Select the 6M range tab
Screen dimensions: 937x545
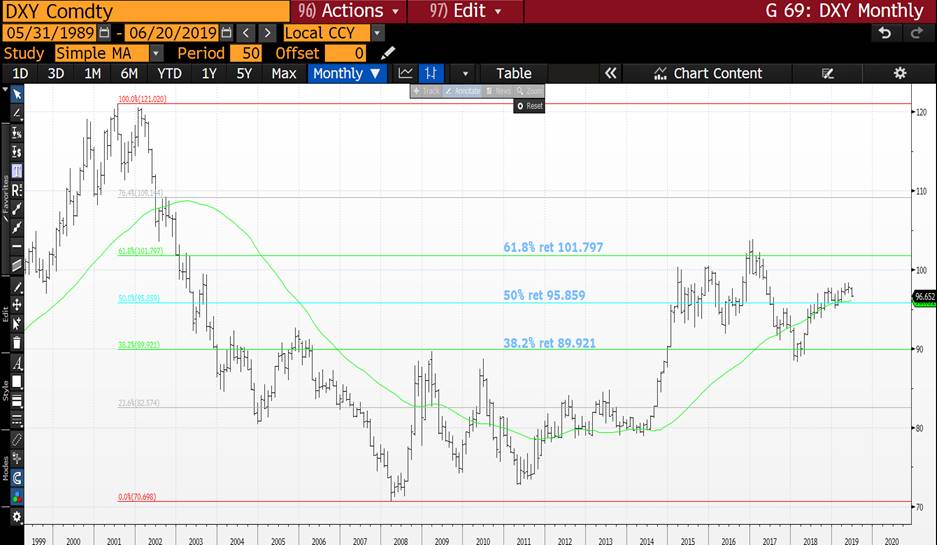pyautogui.click(x=129, y=73)
